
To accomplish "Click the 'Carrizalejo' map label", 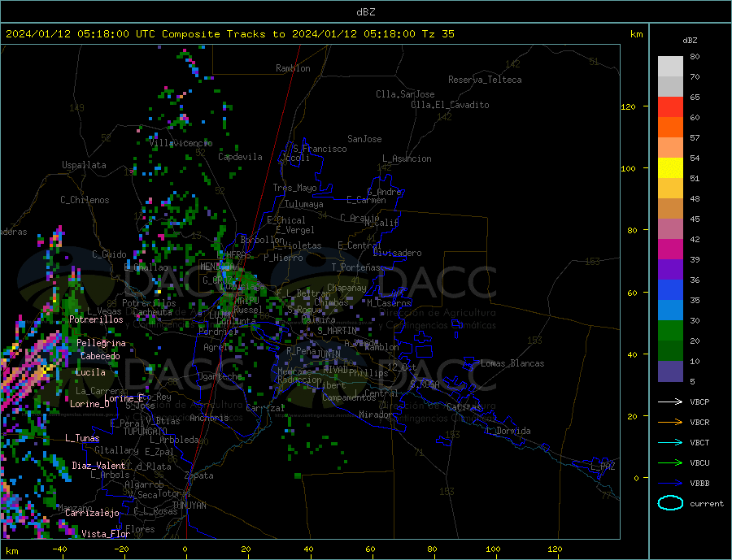I will 92,514.
